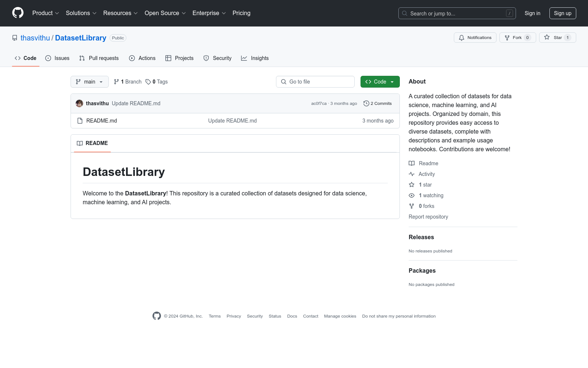Open the Enterprise dropdown

click(x=209, y=13)
